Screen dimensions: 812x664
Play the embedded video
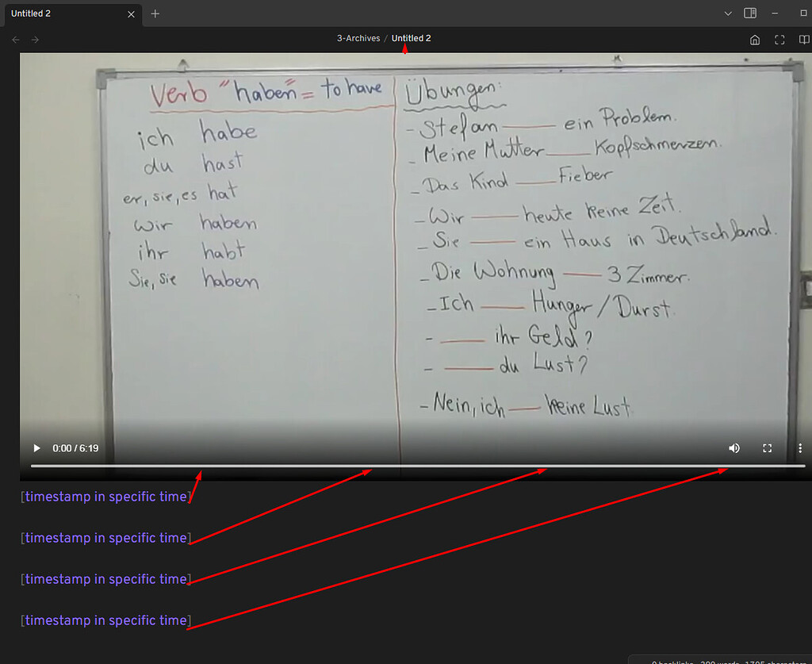pyautogui.click(x=36, y=448)
